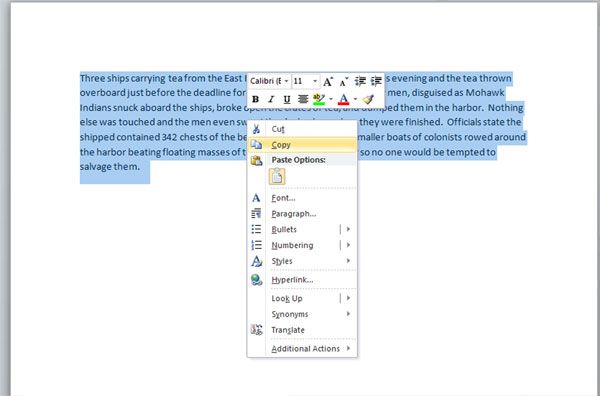Grow font size with large A icon
The height and width of the screenshot is (396, 600).
click(328, 81)
